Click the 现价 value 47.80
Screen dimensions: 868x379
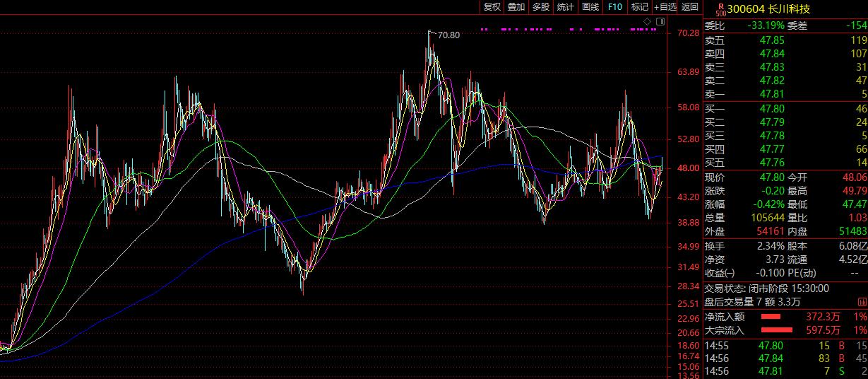771,178
